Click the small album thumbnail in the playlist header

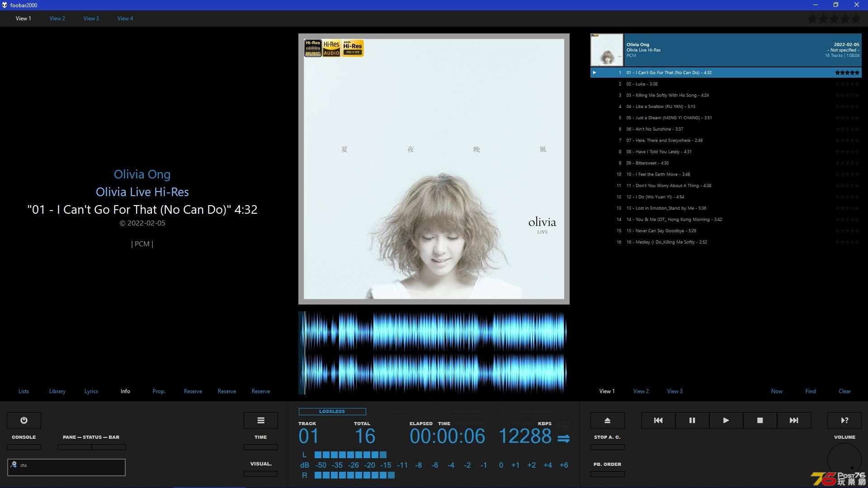(607, 50)
